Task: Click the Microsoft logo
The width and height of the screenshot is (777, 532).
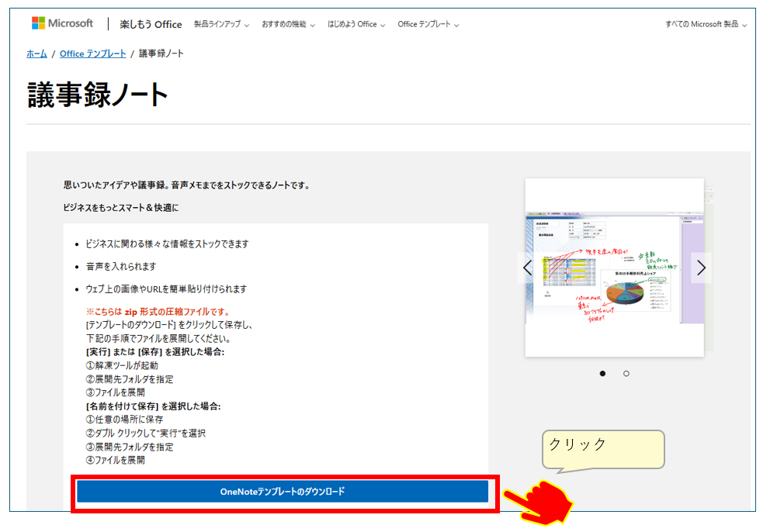Action: 62,23
